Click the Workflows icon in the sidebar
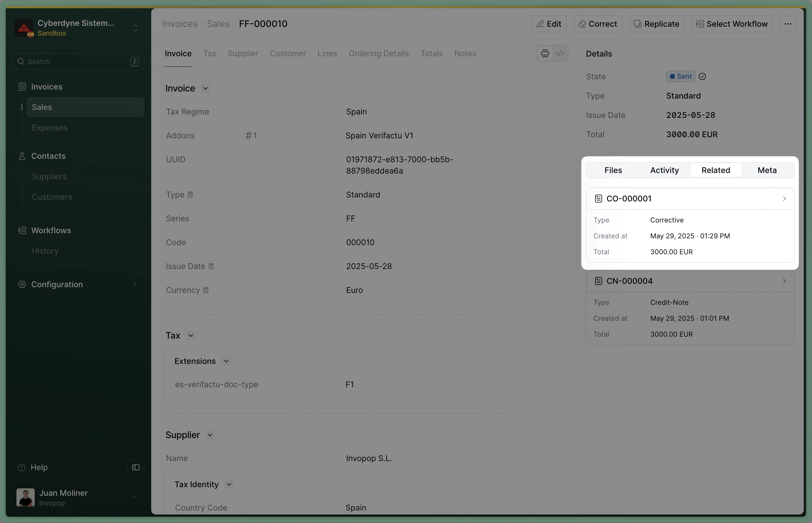Screen dimensions: 812x523 (22, 230)
